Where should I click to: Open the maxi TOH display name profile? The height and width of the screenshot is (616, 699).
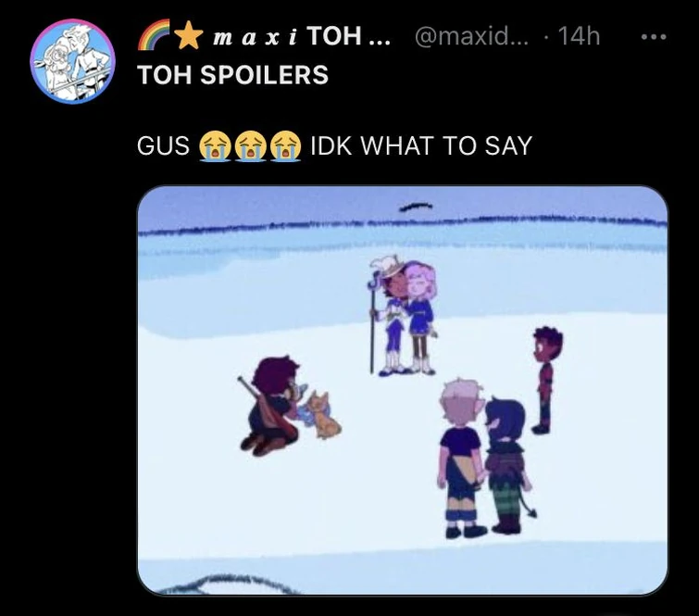coord(302,36)
